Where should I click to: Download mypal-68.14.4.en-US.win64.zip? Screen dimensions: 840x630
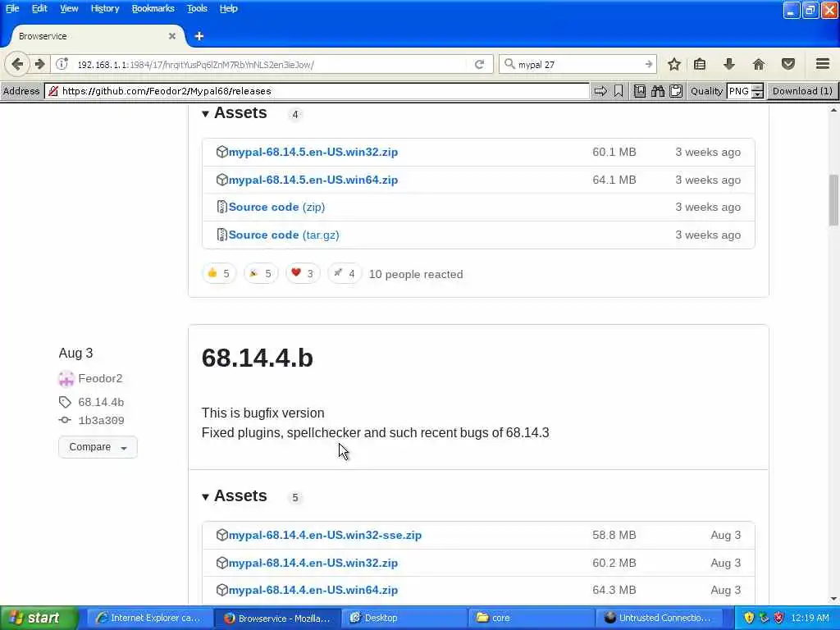pyautogui.click(x=313, y=591)
